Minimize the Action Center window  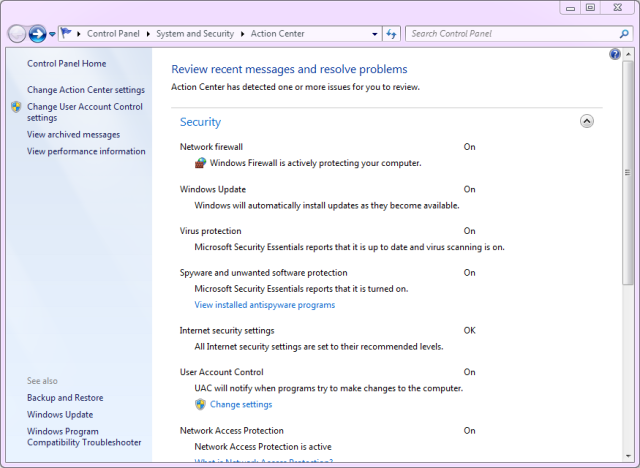(571, 8)
